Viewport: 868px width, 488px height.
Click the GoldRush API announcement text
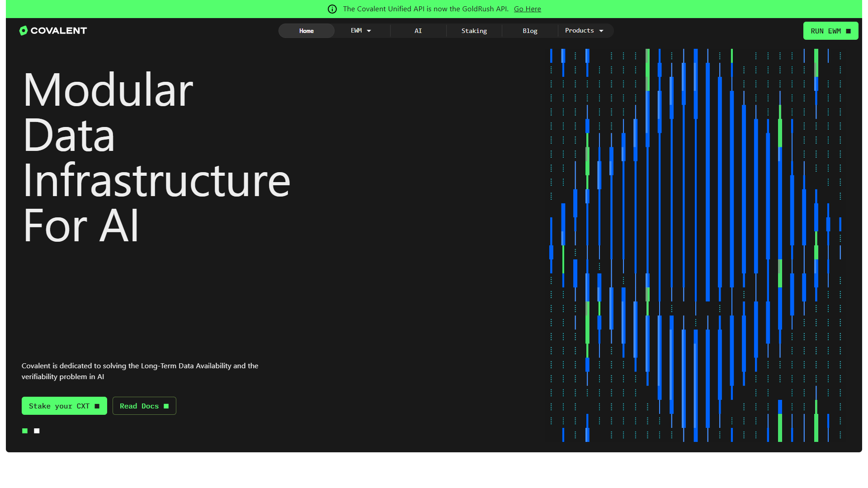(x=425, y=9)
